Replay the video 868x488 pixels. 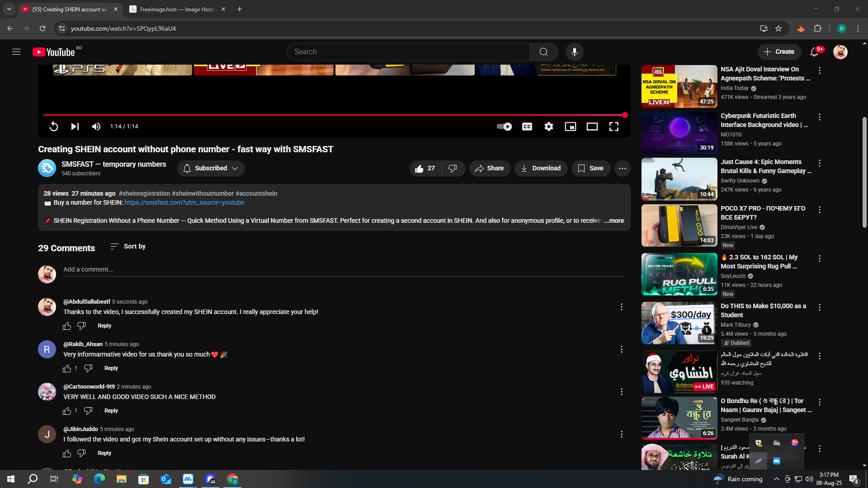pyautogui.click(x=54, y=127)
